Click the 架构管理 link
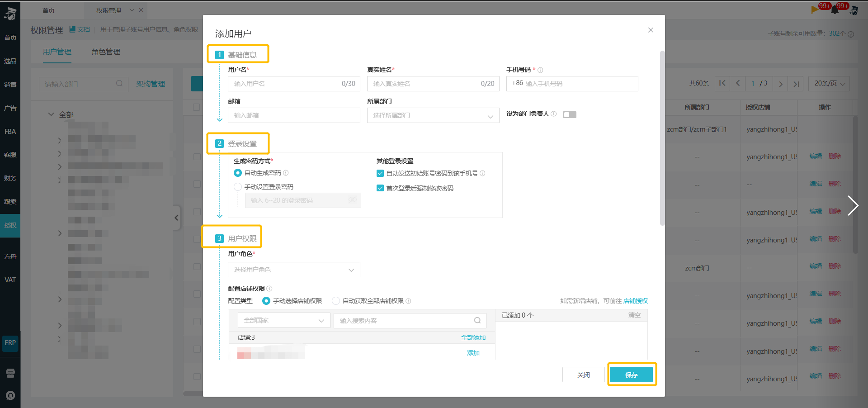 (x=151, y=84)
